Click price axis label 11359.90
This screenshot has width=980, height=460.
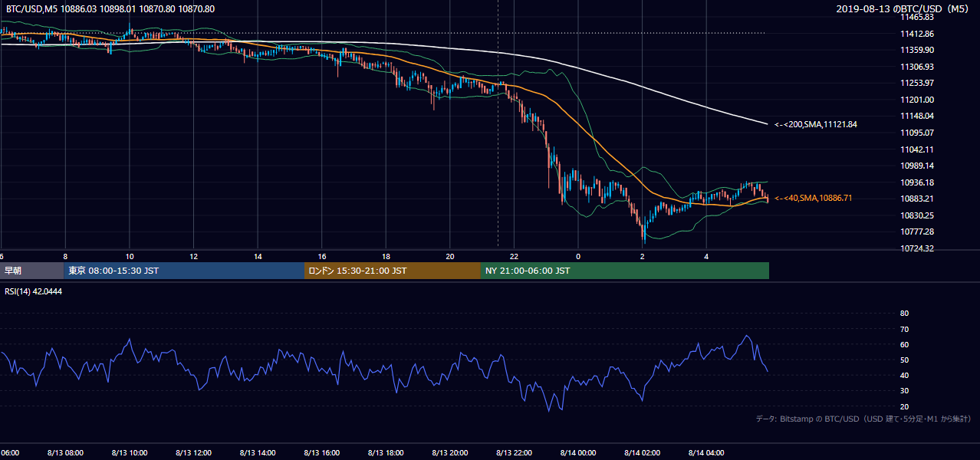coord(916,50)
